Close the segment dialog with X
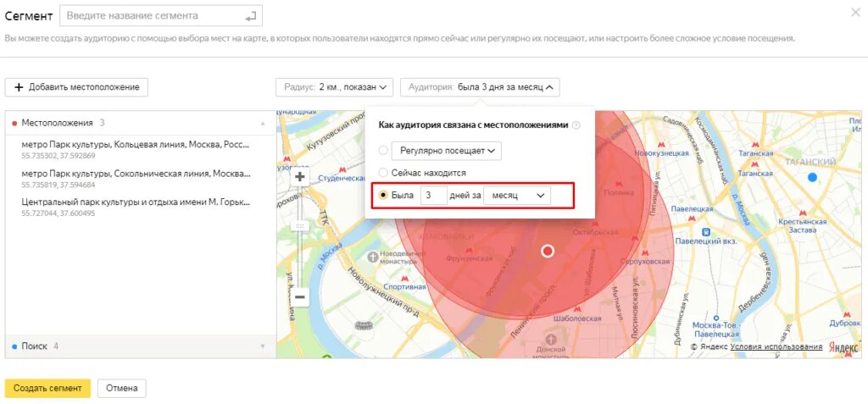The width and height of the screenshot is (868, 404). (x=855, y=12)
